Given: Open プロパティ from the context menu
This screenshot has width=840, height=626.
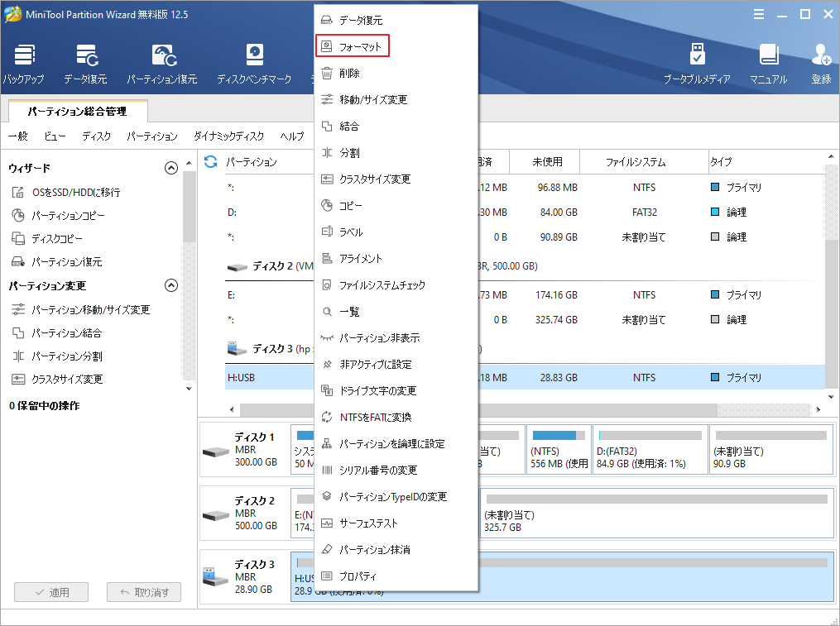Looking at the screenshot, I should (396, 576).
